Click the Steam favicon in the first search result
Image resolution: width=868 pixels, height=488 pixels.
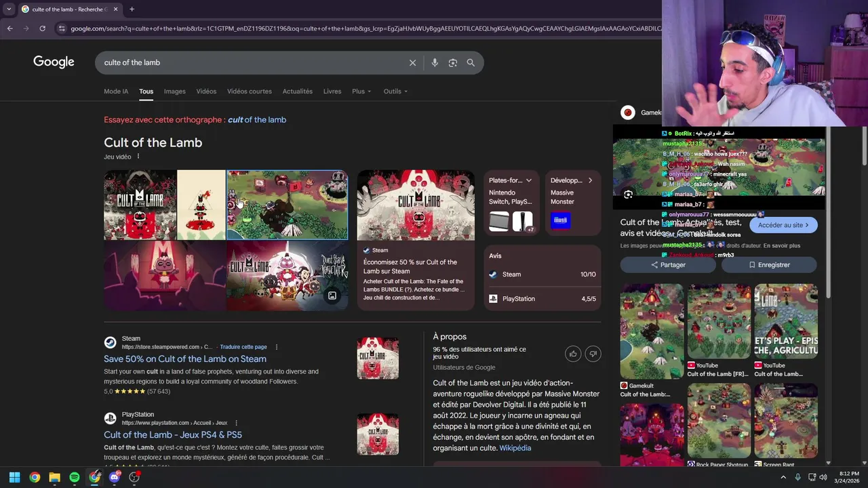point(110,342)
